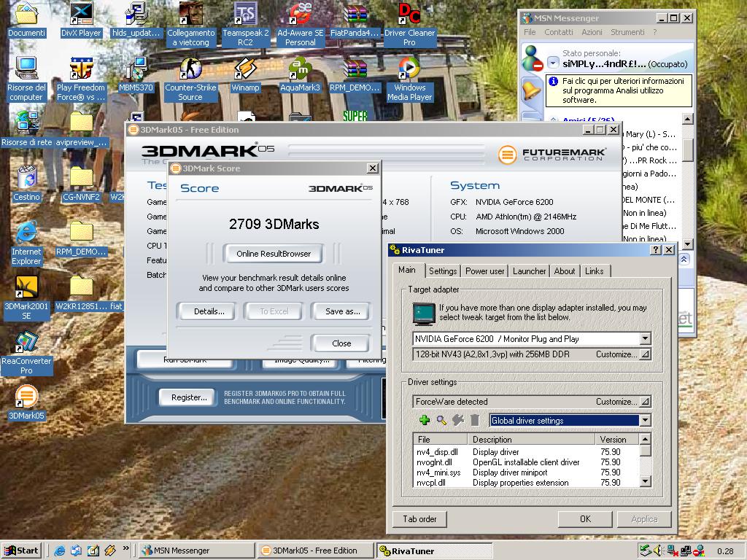Image resolution: width=747 pixels, height=560 pixels.
Task: Click the green plus add-preset icon in RivaTuner
Action: pos(425,420)
